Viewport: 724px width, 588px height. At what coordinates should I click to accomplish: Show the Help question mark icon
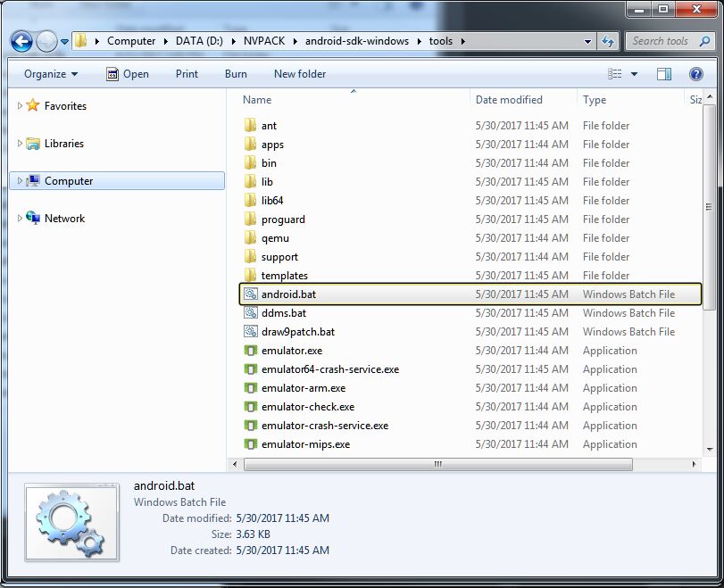point(696,73)
